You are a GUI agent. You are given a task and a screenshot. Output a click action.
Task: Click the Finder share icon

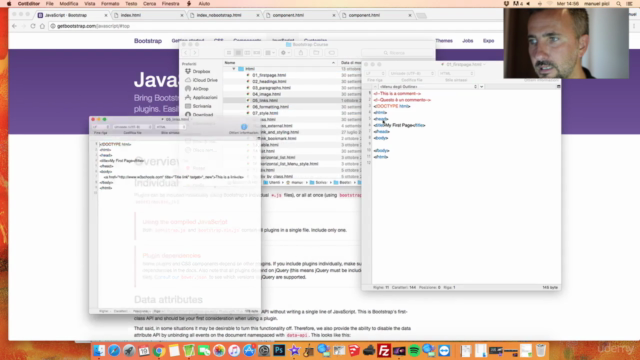coord(301,53)
